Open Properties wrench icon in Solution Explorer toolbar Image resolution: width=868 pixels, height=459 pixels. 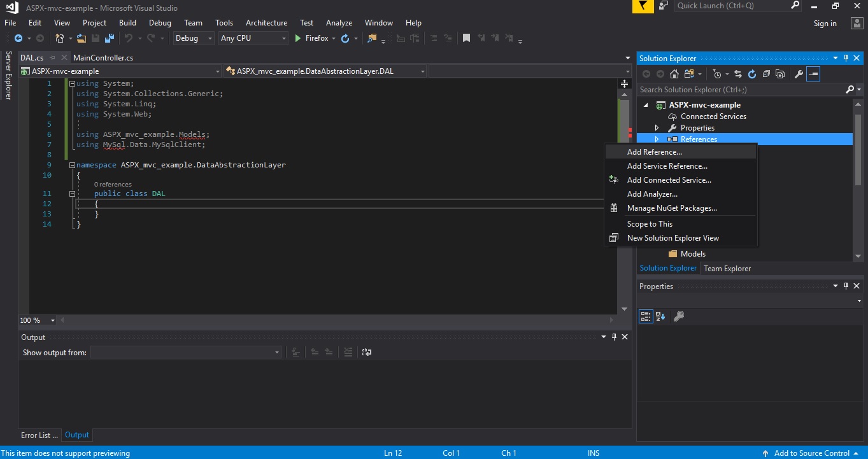(799, 74)
